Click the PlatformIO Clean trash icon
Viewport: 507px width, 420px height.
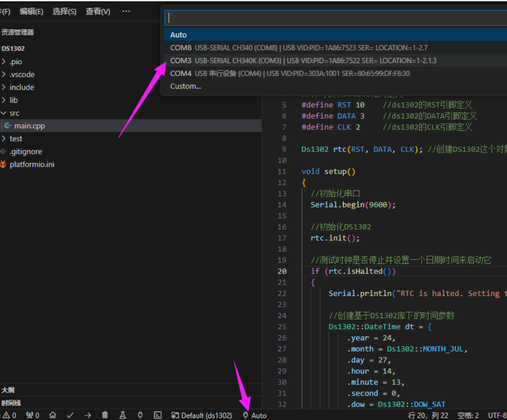click(105, 415)
